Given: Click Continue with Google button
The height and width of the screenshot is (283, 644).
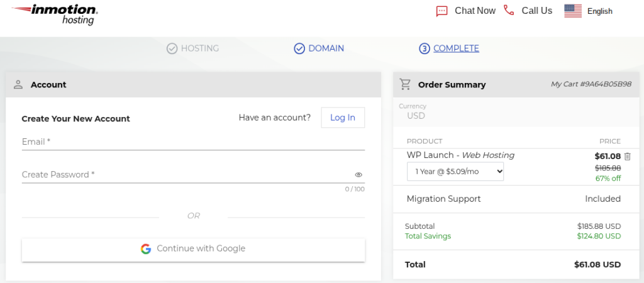Looking at the screenshot, I should [x=193, y=250].
